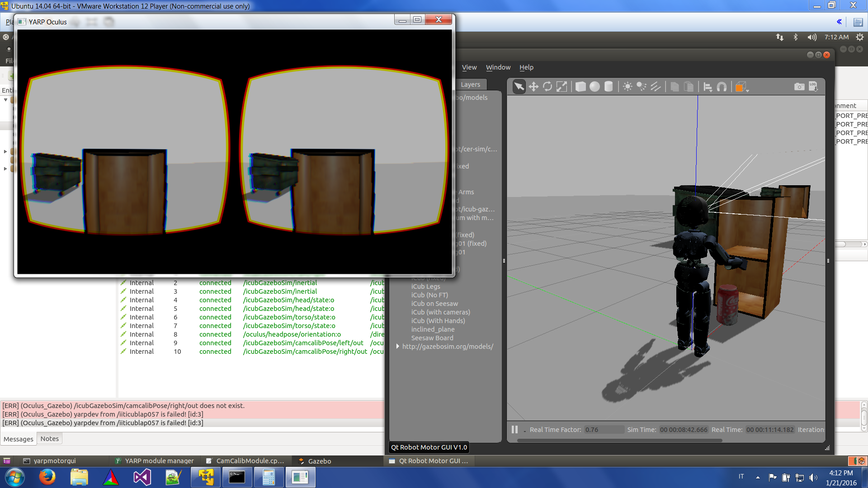Activate the translate mode tool
Viewport: 868px width, 488px height.
point(533,87)
